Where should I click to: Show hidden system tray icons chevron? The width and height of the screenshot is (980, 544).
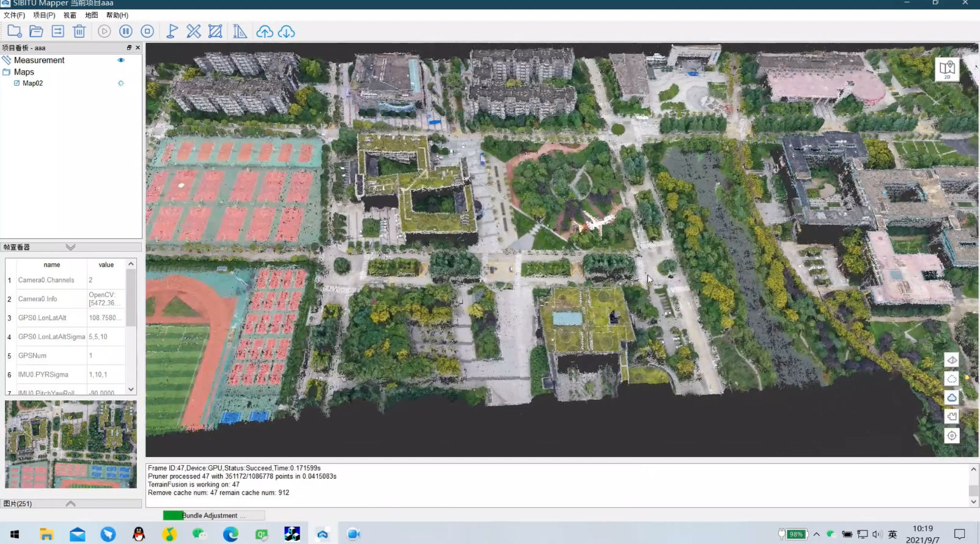point(816,534)
